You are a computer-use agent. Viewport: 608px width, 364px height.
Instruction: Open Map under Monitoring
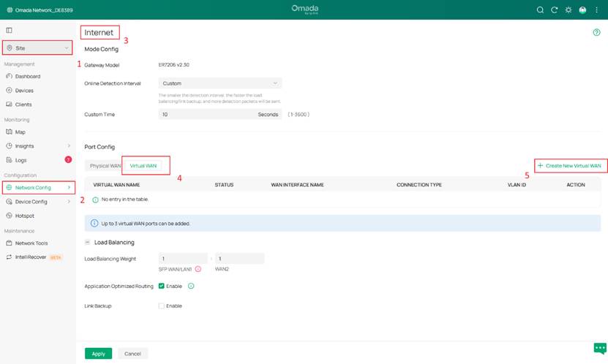coord(20,132)
